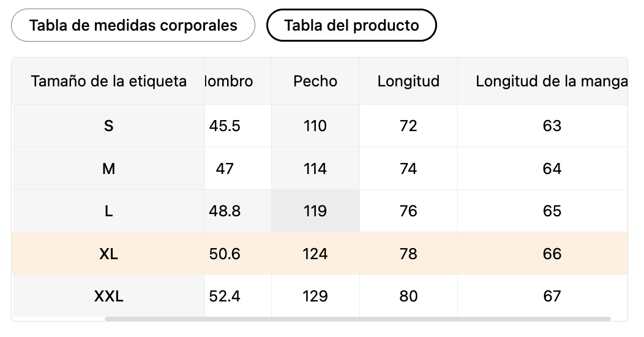The height and width of the screenshot is (337, 644).
Task: Click the Pecho column header
Action: (x=315, y=81)
